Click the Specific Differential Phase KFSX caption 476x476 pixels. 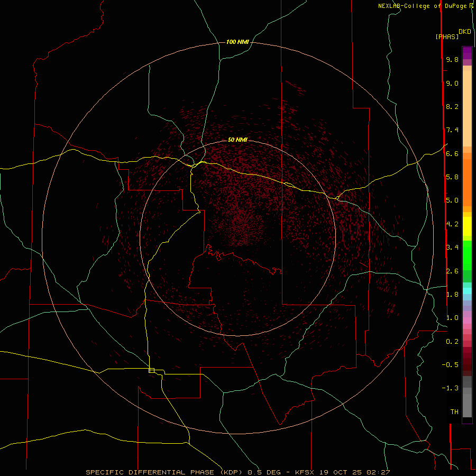click(x=237, y=472)
